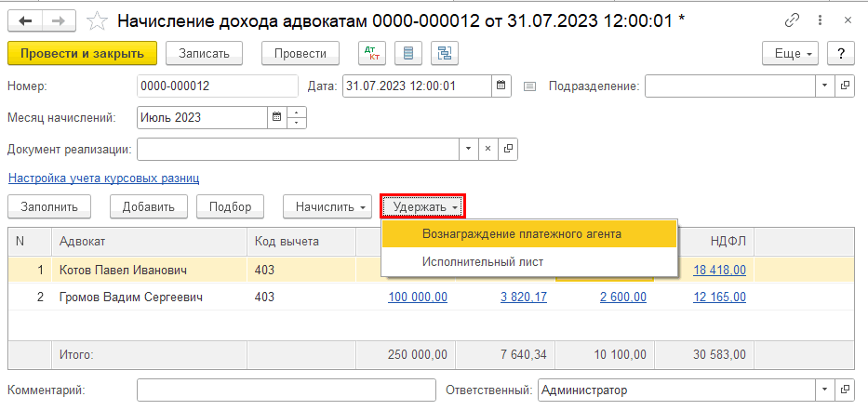
Task: Clear the Документ реализации field
Action: 489,149
